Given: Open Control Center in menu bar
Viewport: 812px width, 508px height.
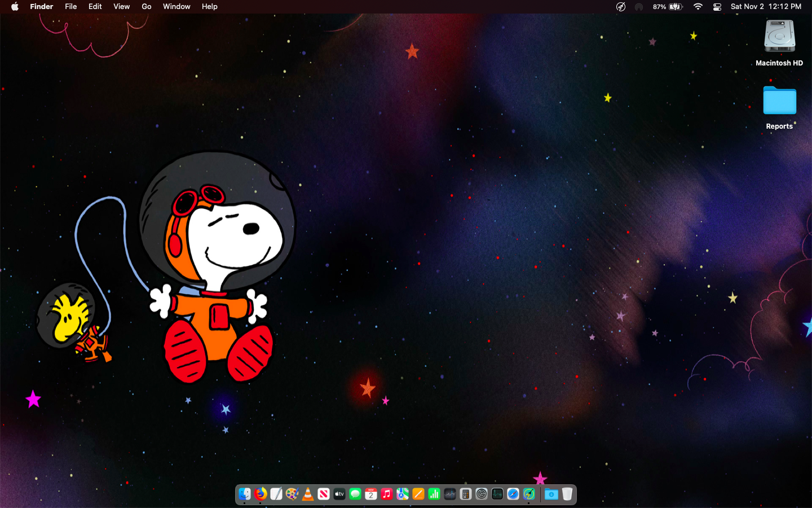Looking at the screenshot, I should [717, 7].
